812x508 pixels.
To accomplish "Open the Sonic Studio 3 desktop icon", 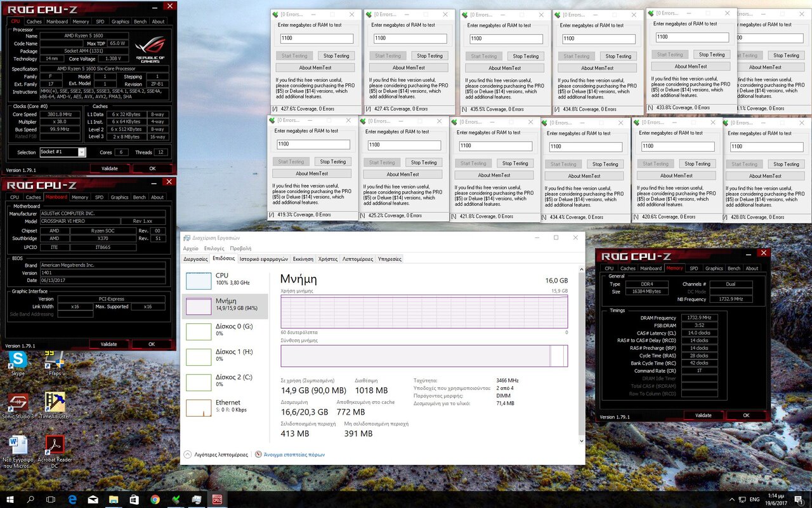I will pos(18,406).
